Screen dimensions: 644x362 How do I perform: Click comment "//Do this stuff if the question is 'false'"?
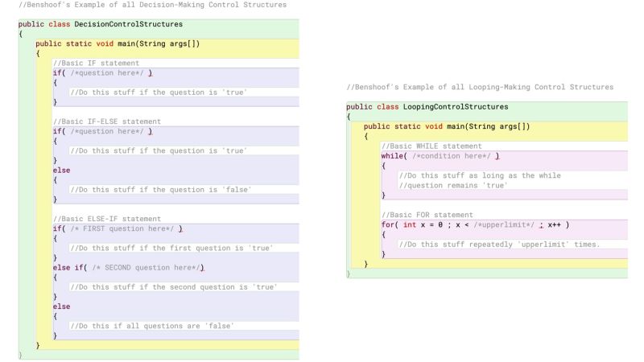click(x=160, y=190)
